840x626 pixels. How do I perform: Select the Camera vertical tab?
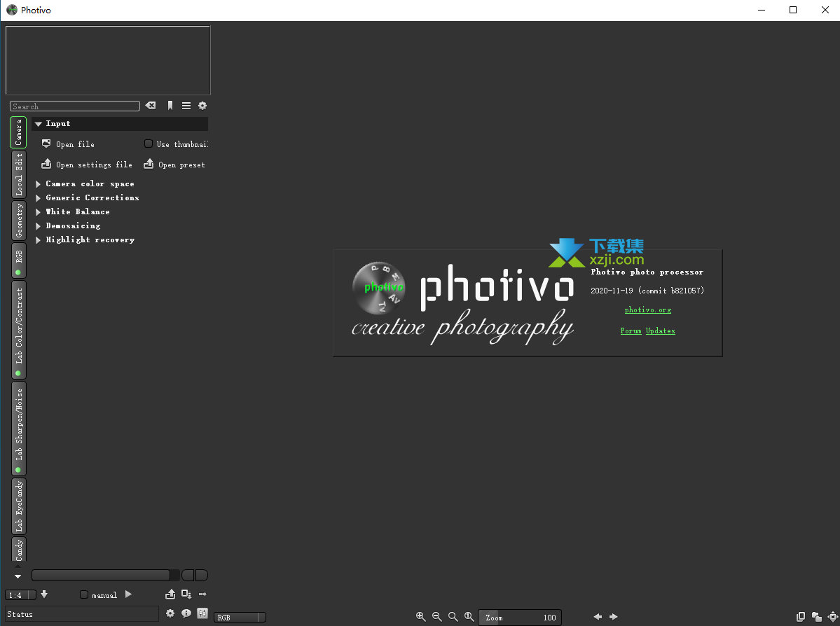click(x=18, y=132)
